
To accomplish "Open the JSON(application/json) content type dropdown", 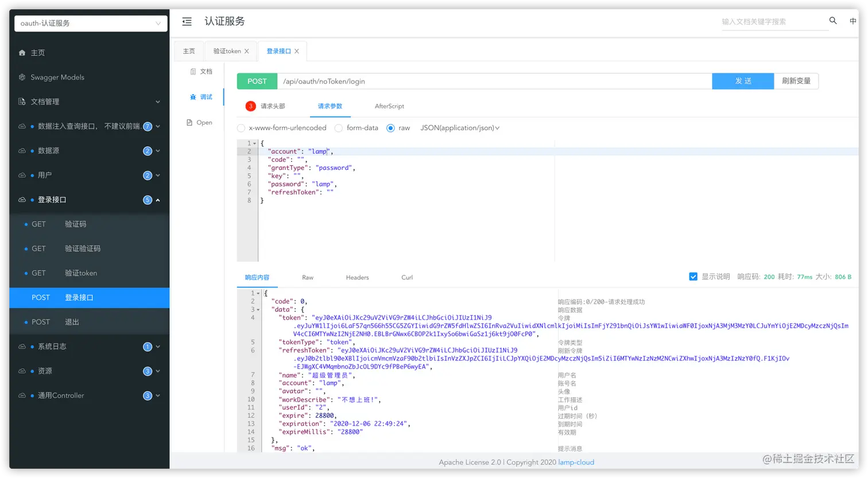I will pyautogui.click(x=460, y=128).
